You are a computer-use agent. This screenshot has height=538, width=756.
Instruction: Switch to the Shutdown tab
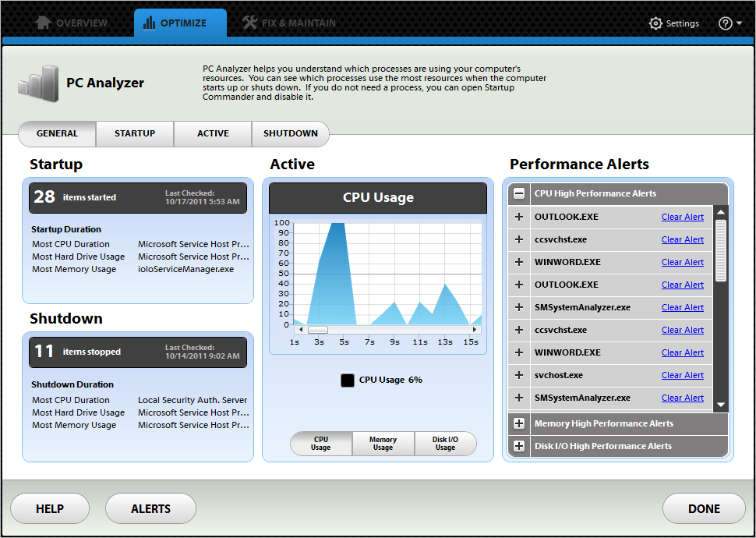[290, 133]
